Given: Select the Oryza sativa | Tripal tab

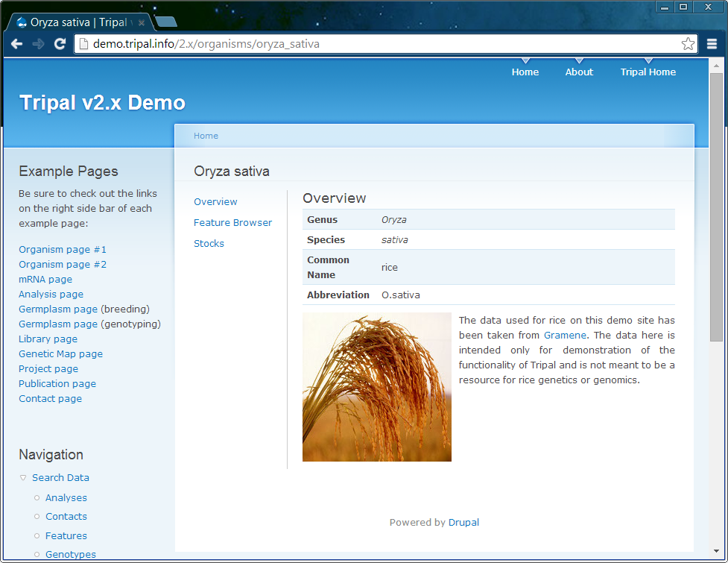Looking at the screenshot, I should tap(79, 22).
